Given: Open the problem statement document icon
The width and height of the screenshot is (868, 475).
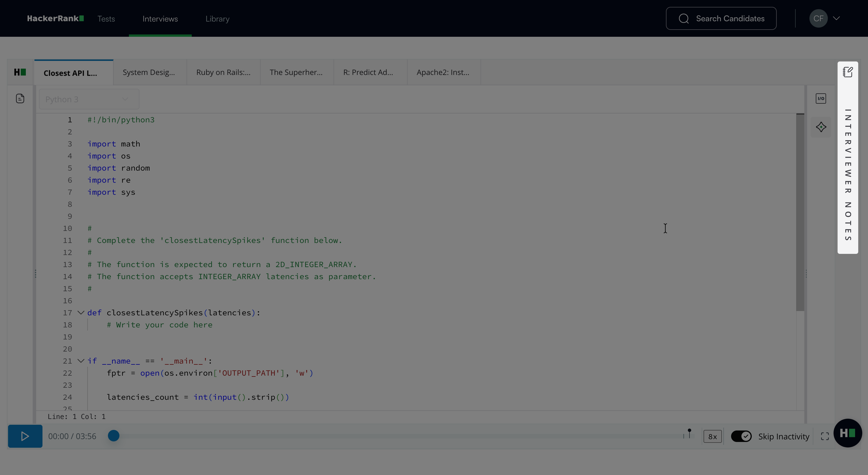Looking at the screenshot, I should pos(20,99).
